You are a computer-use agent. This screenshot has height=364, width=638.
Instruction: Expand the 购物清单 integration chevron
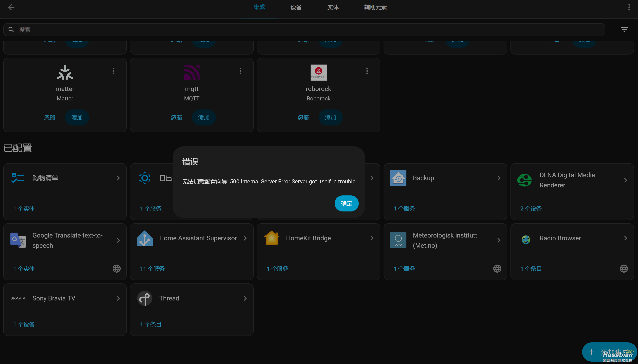118,178
